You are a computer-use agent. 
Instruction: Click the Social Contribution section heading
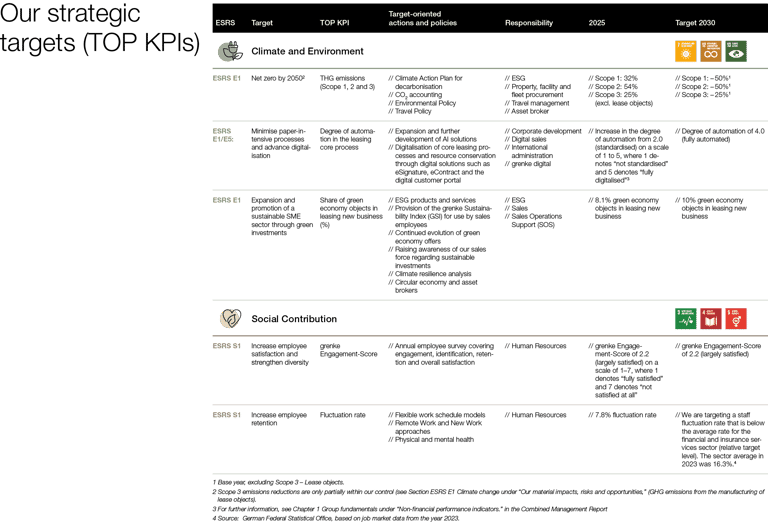[x=293, y=320]
